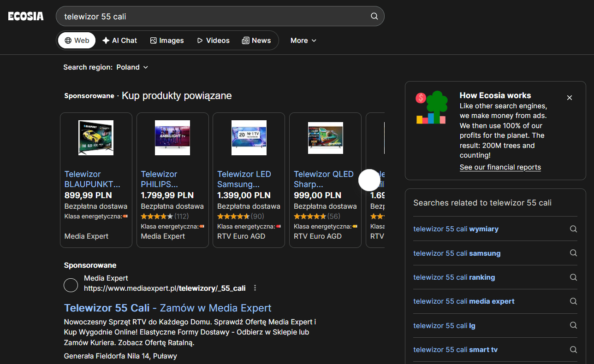Click the Samsung LED TV thumbnail

tap(249, 138)
